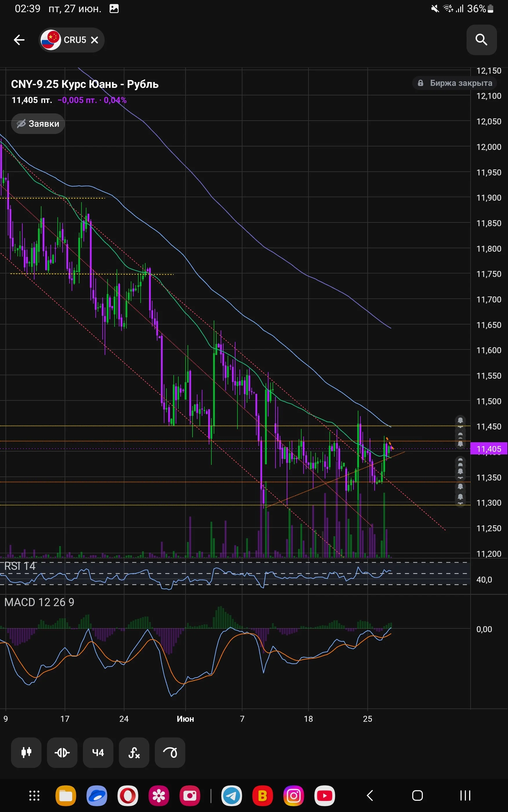
Task: Open the Ч4 timeframe selector
Action: [x=98, y=753]
